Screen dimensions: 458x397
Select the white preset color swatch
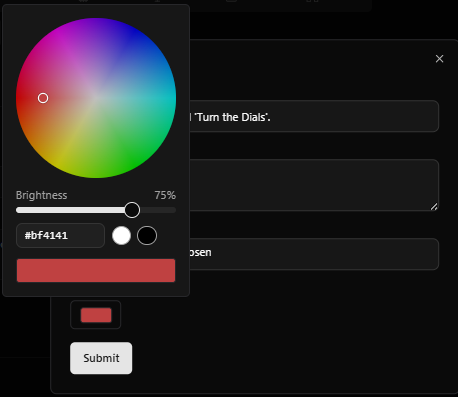(x=121, y=236)
